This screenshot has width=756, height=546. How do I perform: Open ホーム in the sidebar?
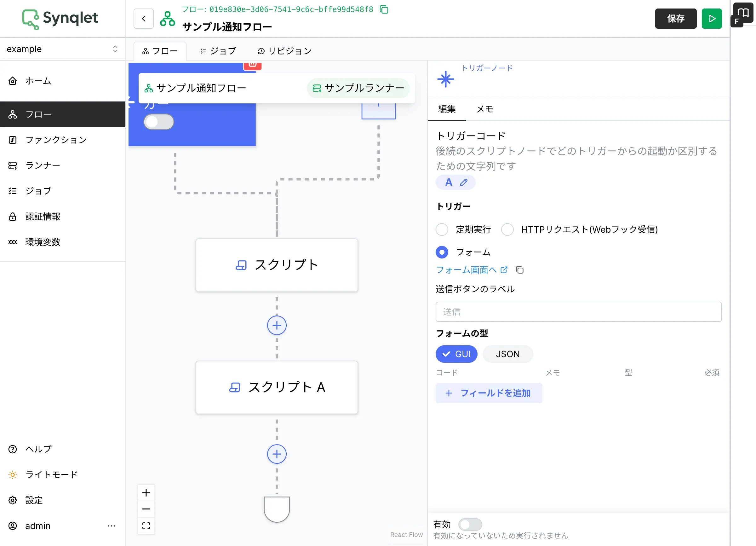pos(63,81)
